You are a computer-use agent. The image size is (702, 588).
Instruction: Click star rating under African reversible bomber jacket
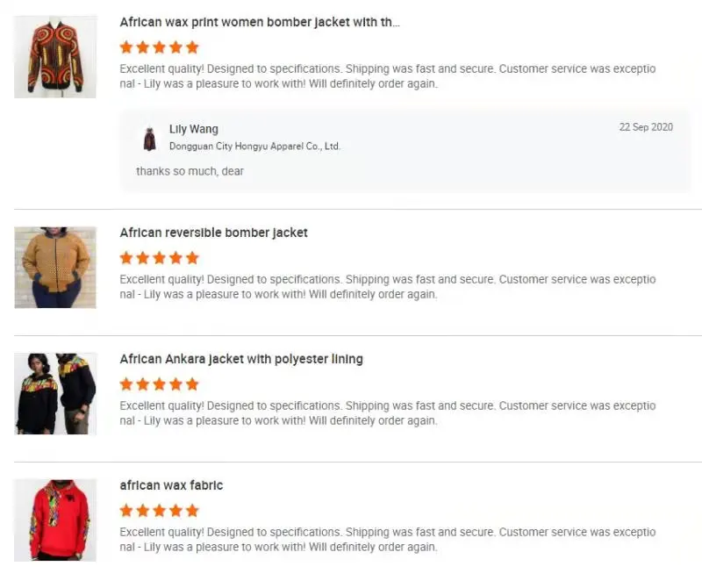pyautogui.click(x=160, y=258)
